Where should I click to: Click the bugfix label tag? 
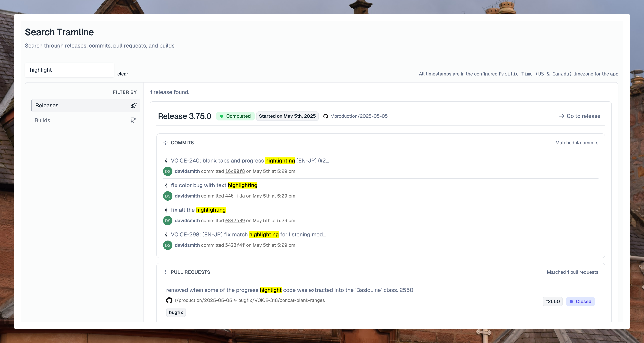(x=176, y=312)
